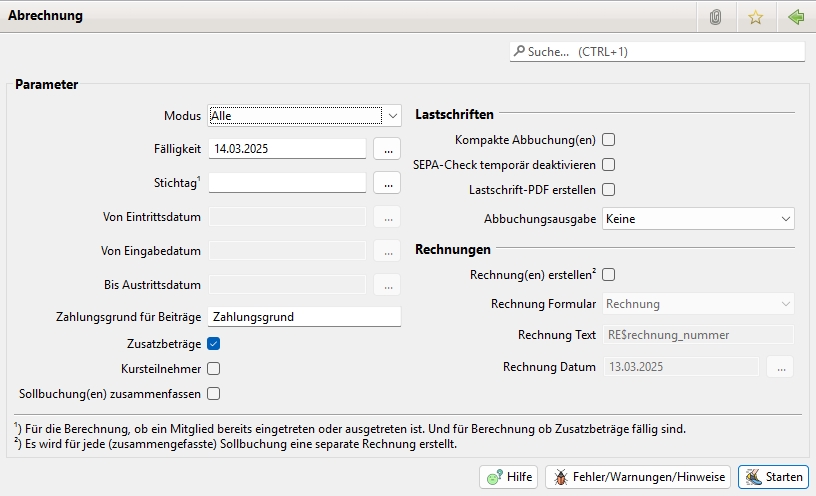Click into the Fälligkeit date field
This screenshot has width=816, height=496.
[287, 149]
